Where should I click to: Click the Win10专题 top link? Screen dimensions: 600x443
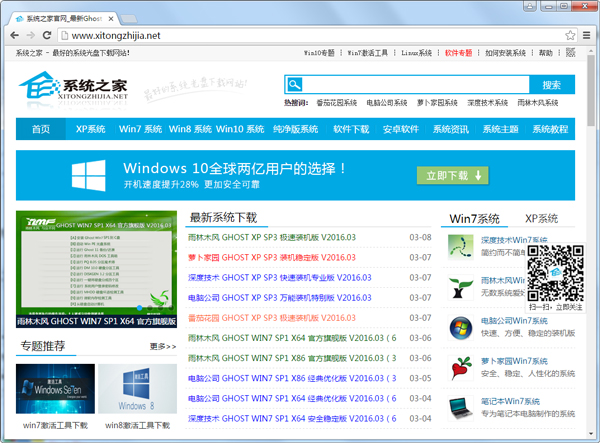pyautogui.click(x=319, y=53)
